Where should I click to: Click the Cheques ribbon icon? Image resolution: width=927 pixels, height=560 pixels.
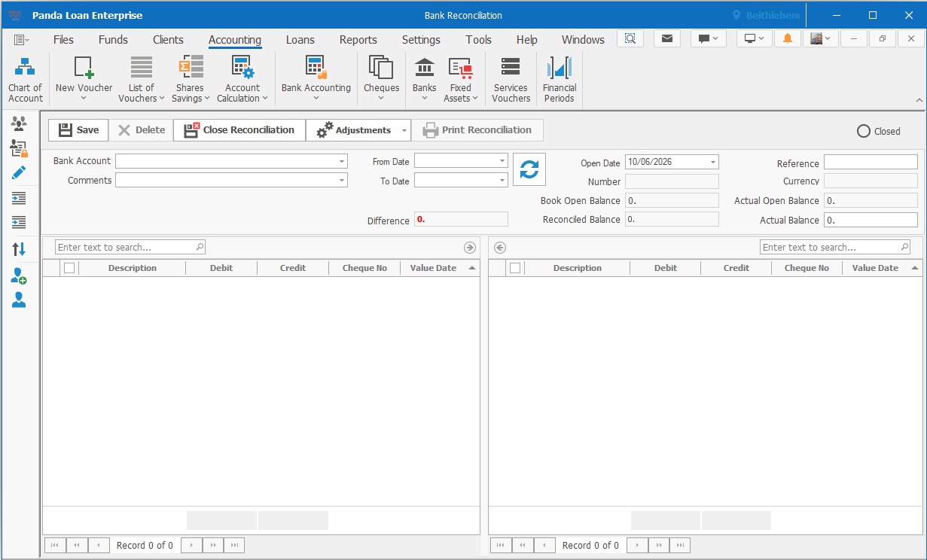[381, 80]
